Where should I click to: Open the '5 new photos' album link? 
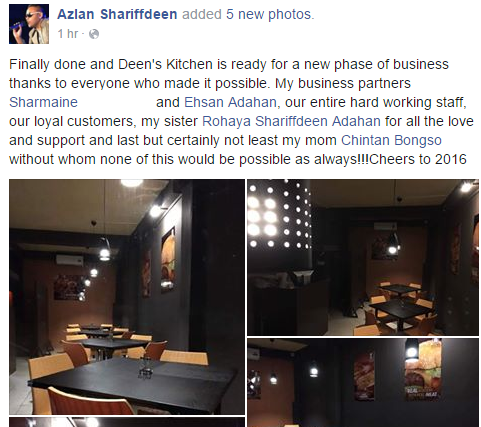coord(270,14)
